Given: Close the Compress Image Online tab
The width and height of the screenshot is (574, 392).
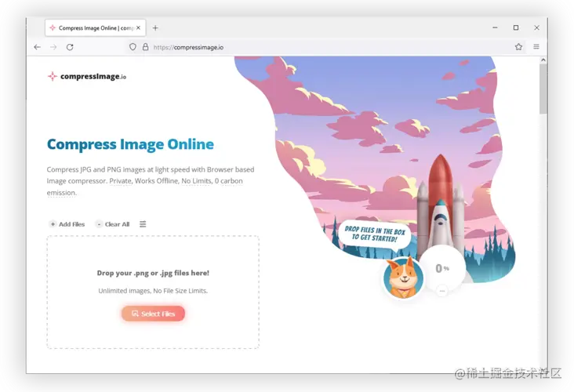Looking at the screenshot, I should [138, 27].
